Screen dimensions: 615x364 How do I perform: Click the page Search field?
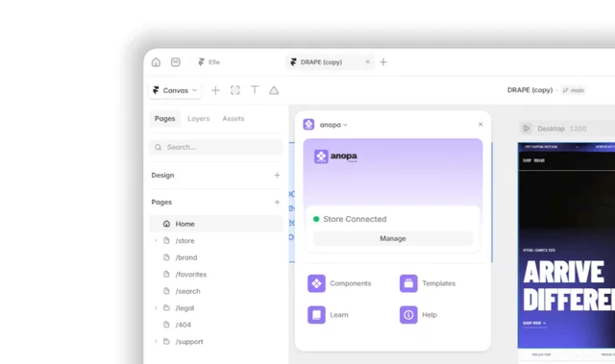tap(215, 147)
